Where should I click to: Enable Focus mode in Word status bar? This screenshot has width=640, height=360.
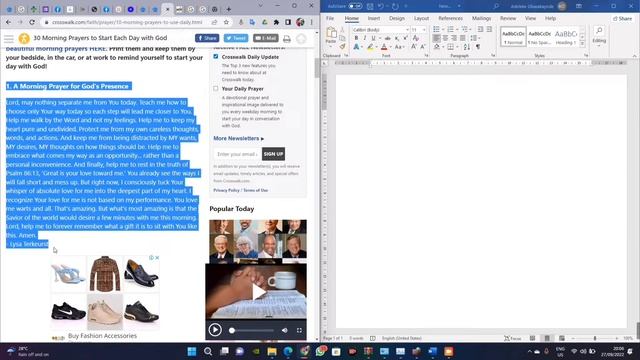(x=513, y=338)
